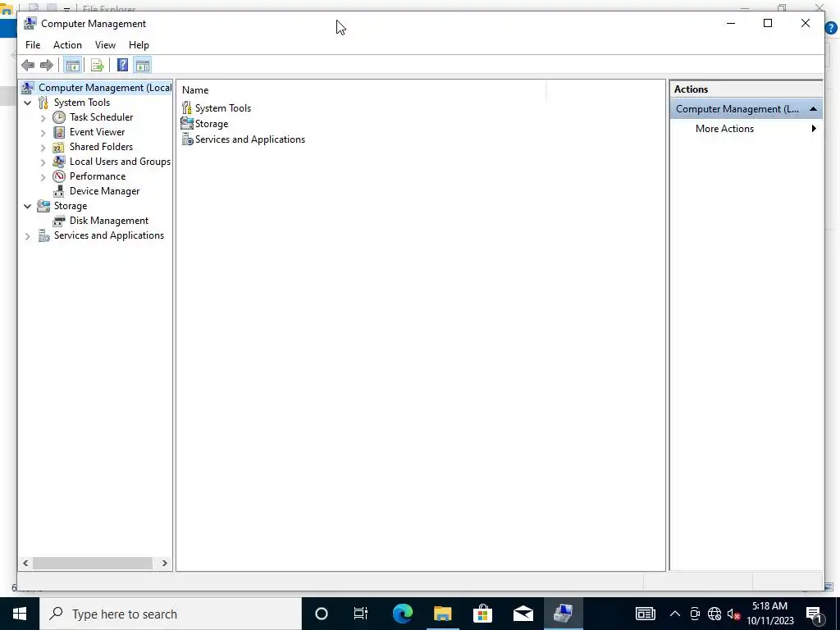This screenshot has height=630, width=840.
Task: Click the volume muted tray icon
Action: (733, 614)
